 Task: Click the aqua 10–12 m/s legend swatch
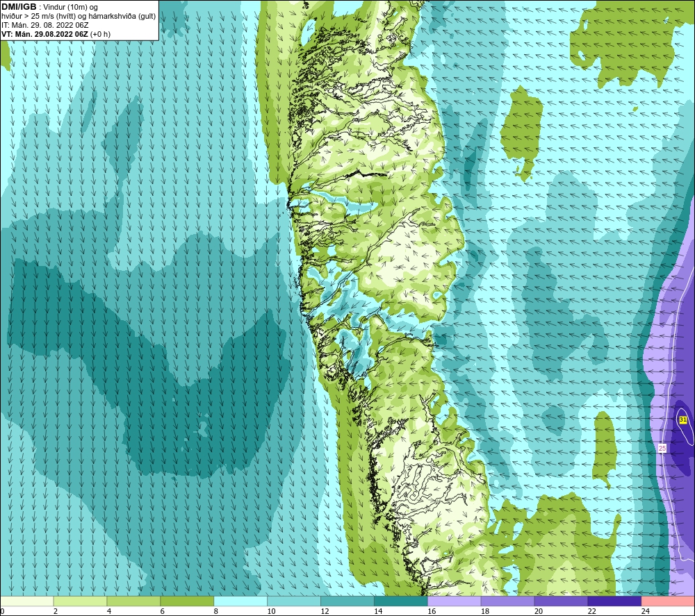pos(294,601)
